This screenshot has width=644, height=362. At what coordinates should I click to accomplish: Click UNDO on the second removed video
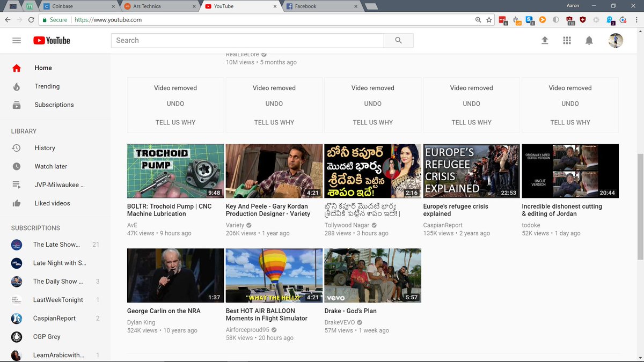point(274,104)
